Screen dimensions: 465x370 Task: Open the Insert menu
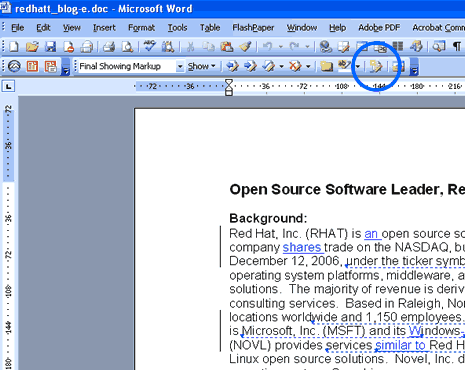coord(104,28)
